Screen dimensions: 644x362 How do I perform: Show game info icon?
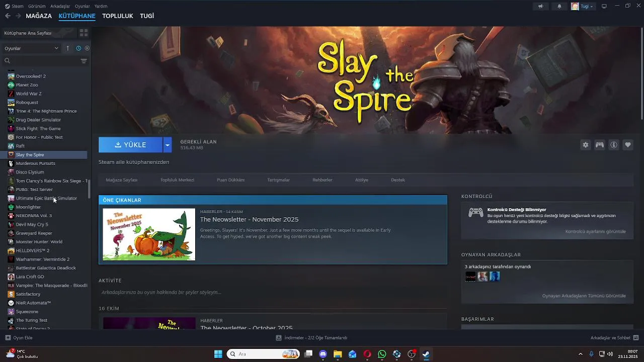tap(614, 145)
